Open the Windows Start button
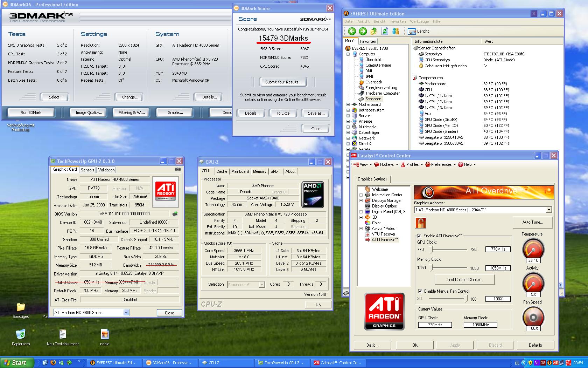This screenshot has width=588, height=368. point(17,363)
